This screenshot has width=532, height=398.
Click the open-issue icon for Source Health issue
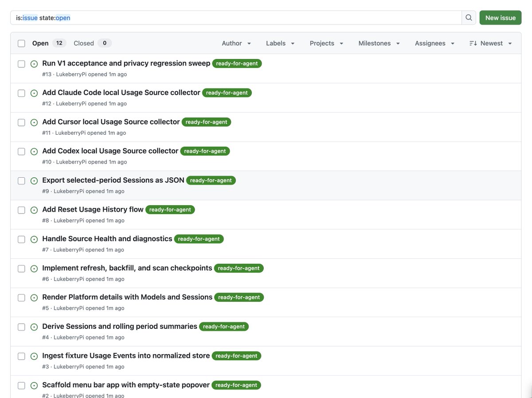pyautogui.click(x=34, y=239)
